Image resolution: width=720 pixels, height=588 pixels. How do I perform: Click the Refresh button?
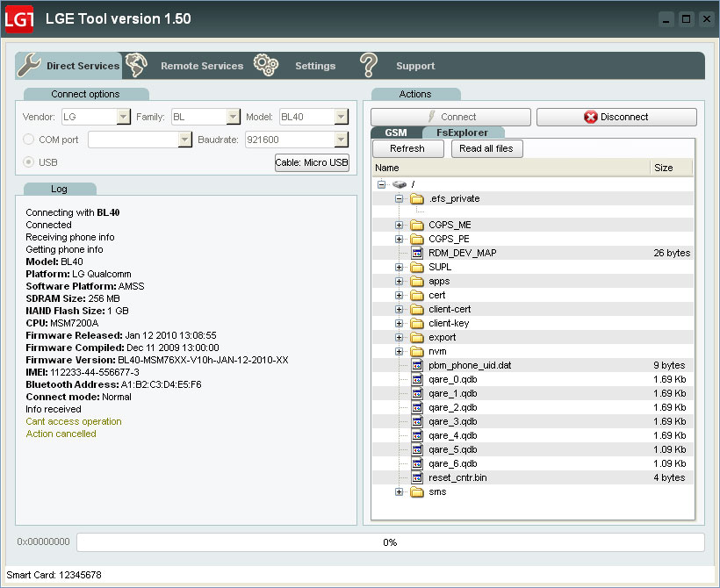click(407, 148)
